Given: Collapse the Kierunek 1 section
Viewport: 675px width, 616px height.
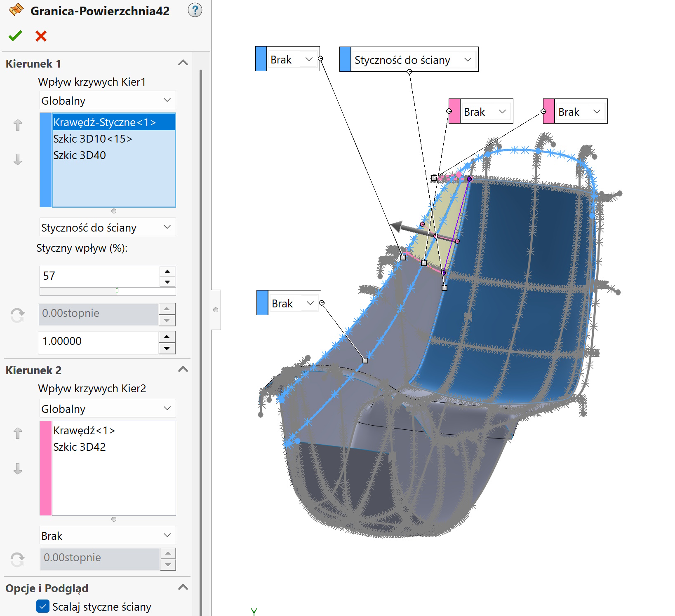Looking at the screenshot, I should pyautogui.click(x=183, y=63).
